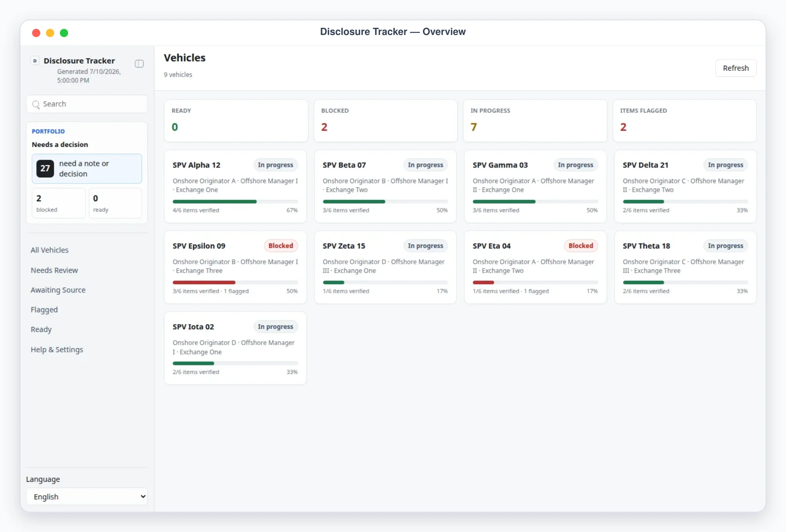Click the Refresh button
786x532 pixels.
tap(735, 68)
